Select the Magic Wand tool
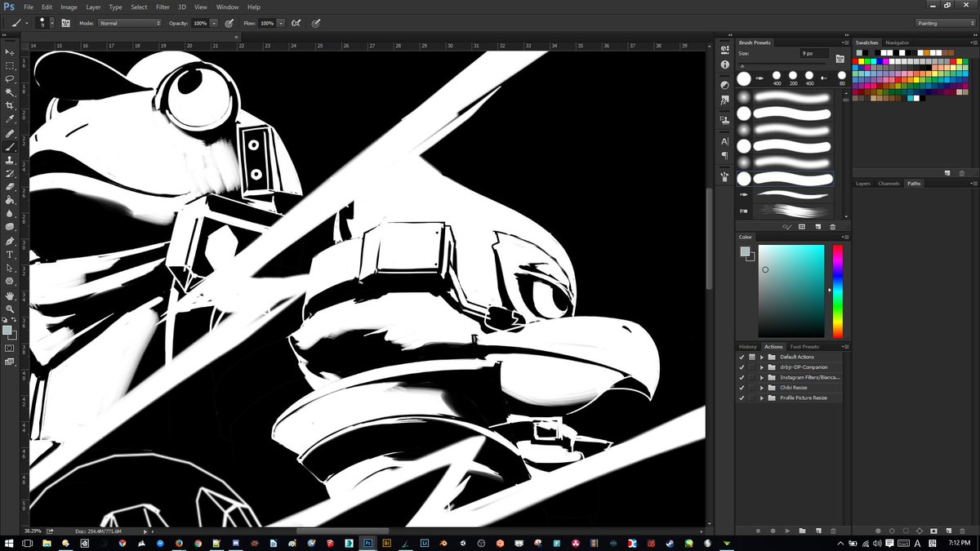The width and height of the screenshot is (980, 551). click(x=10, y=92)
